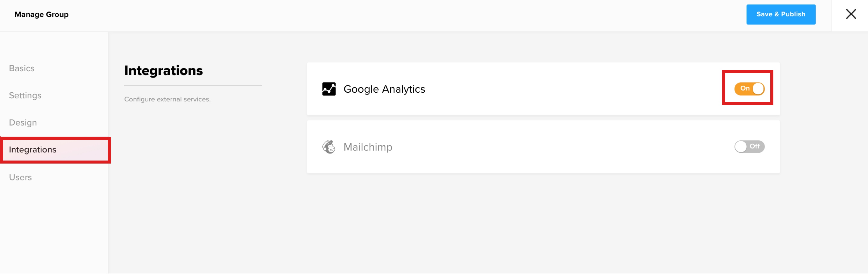Viewport: 868px width, 274px height.
Task: Click empty space in Google Analytics card
Action: tap(573, 89)
